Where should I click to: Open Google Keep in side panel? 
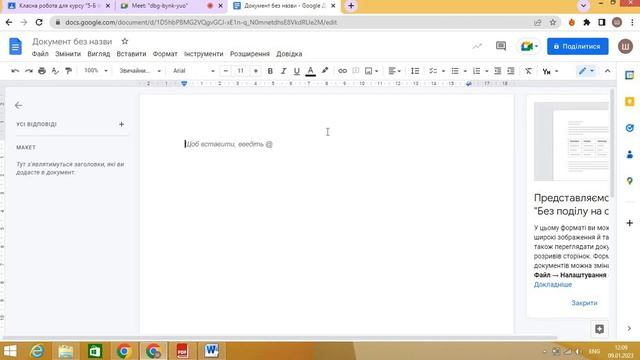(x=629, y=102)
